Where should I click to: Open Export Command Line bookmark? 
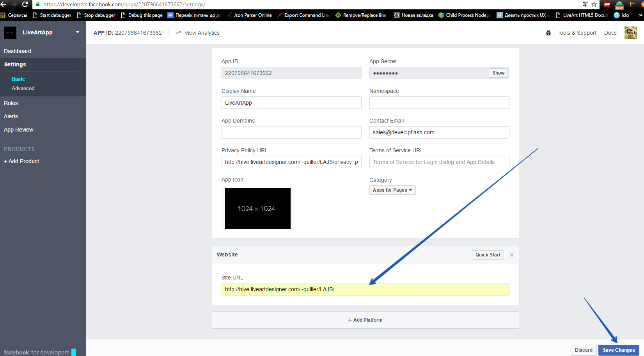tap(303, 15)
